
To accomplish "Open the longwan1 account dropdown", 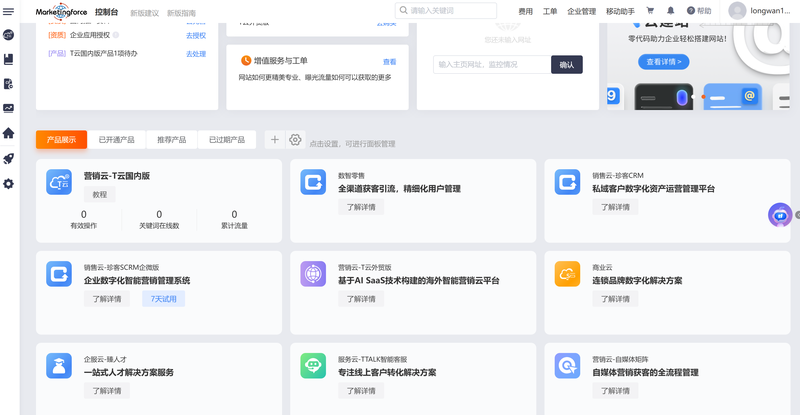I will point(770,11).
